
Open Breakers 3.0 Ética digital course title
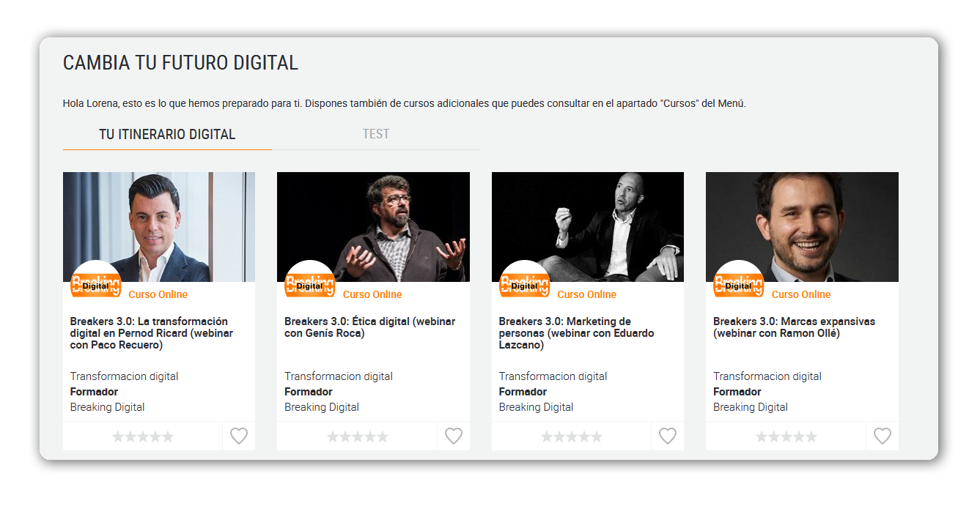[x=370, y=327]
